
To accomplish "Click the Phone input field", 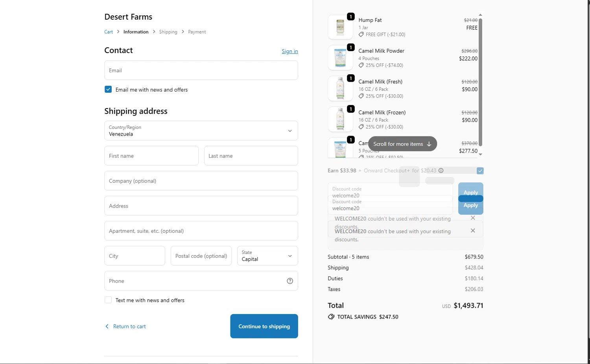I will pos(201,281).
